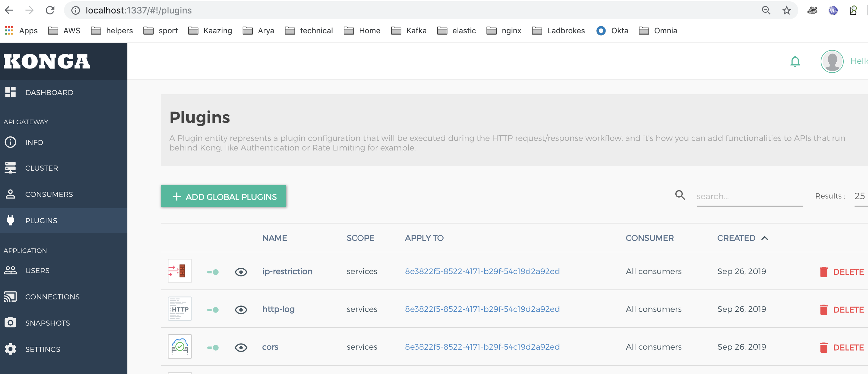Open the Apps bookmarks shortcut
This screenshot has height=374, width=868.
click(21, 31)
